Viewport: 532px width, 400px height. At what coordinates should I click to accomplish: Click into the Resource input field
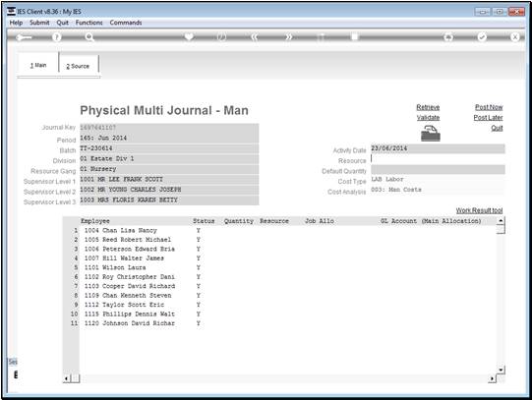coord(438,159)
